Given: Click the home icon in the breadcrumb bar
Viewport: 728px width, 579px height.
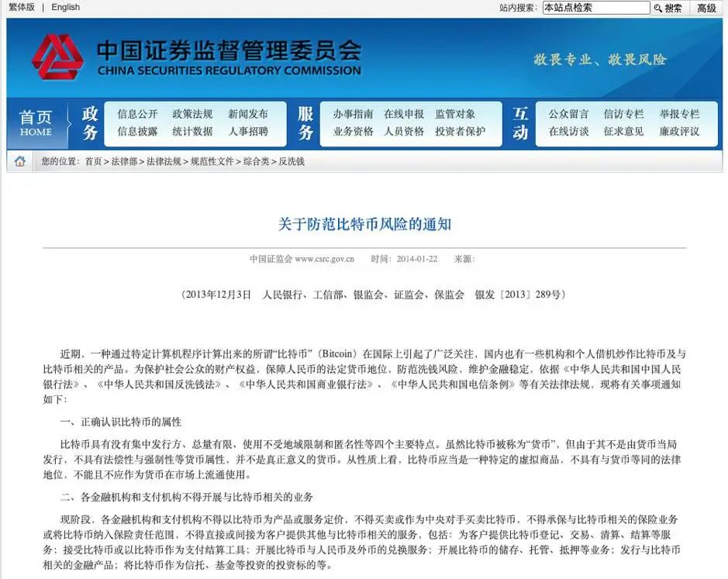Looking at the screenshot, I should (x=22, y=162).
